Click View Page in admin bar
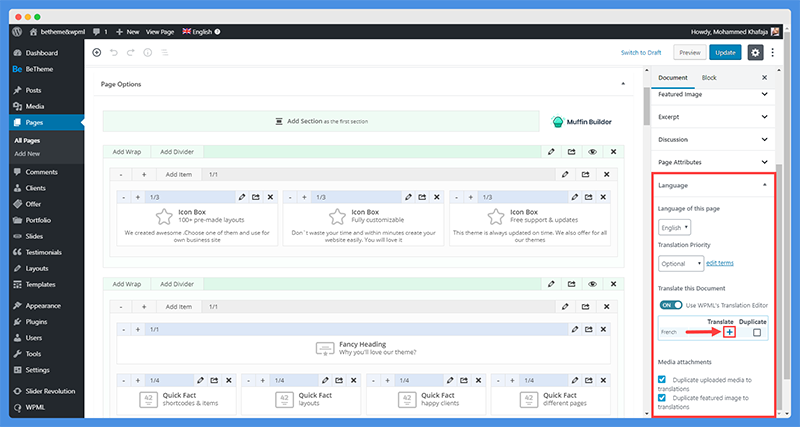This screenshot has width=800, height=427. pyautogui.click(x=160, y=32)
